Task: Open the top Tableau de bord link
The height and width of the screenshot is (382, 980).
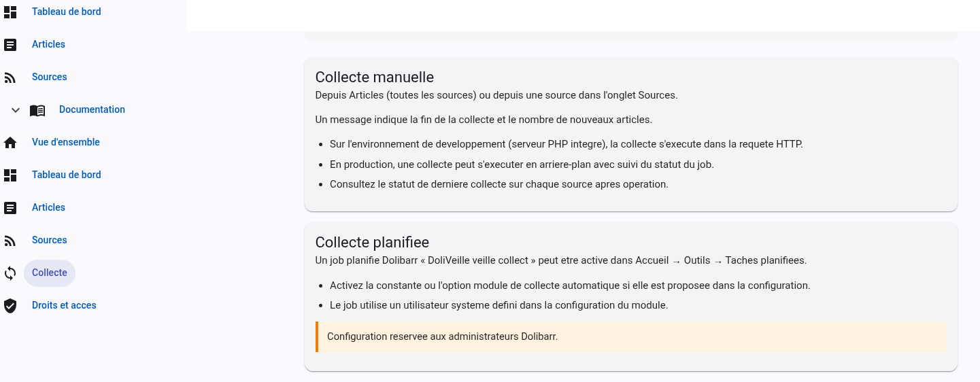Action: [x=67, y=12]
